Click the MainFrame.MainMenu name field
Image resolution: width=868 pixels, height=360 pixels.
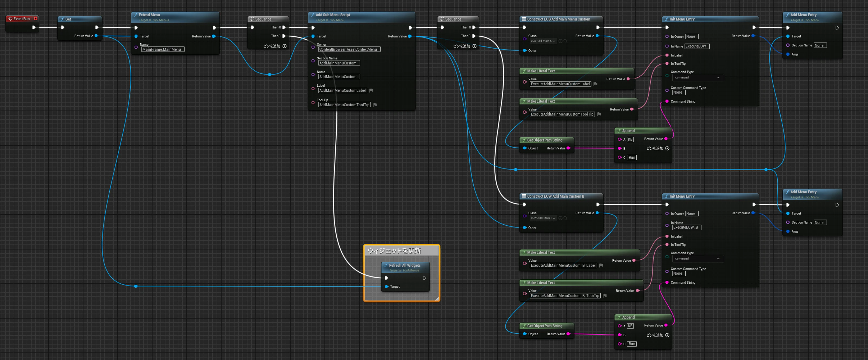(x=163, y=49)
